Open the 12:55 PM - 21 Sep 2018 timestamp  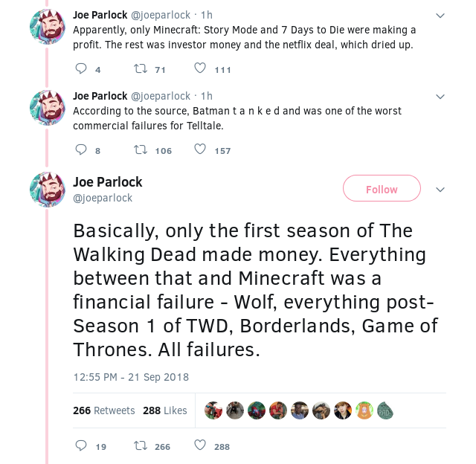131,377
